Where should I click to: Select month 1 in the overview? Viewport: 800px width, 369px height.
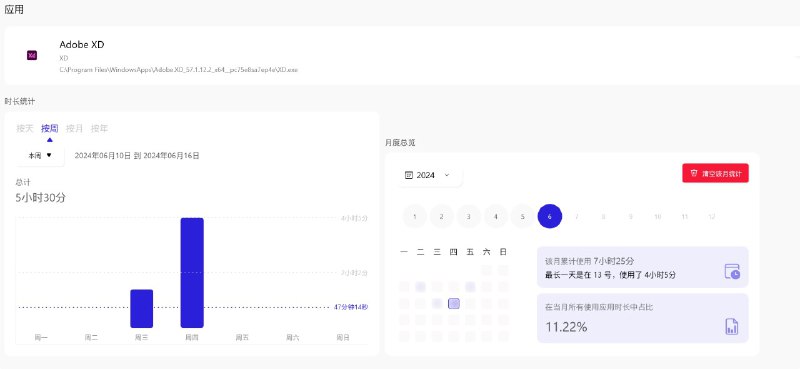pyautogui.click(x=415, y=216)
